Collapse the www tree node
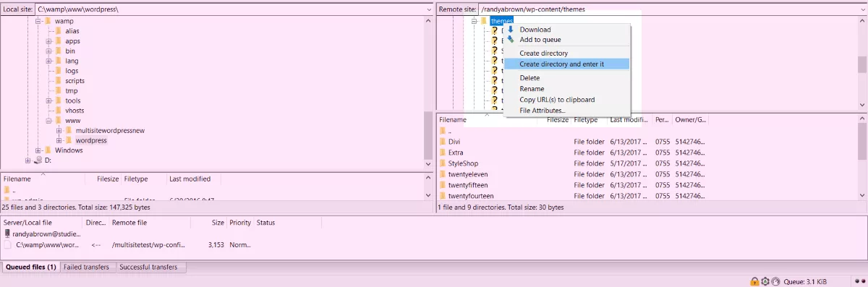This screenshot has height=287, width=868. point(49,121)
